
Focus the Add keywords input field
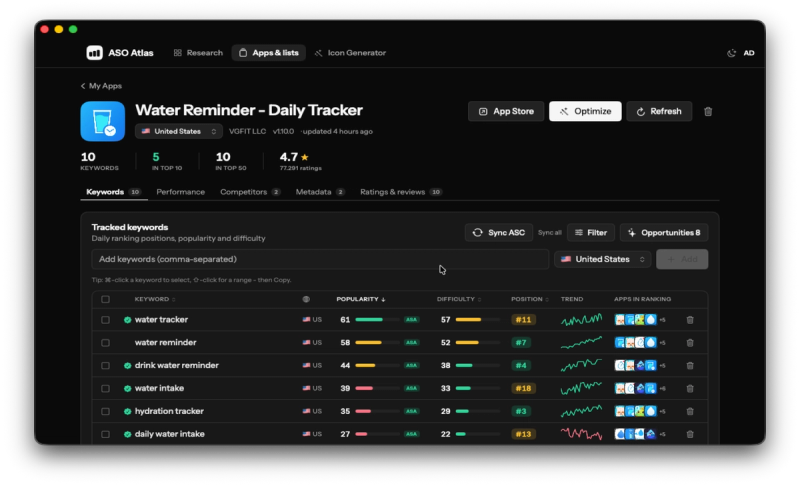click(320, 259)
